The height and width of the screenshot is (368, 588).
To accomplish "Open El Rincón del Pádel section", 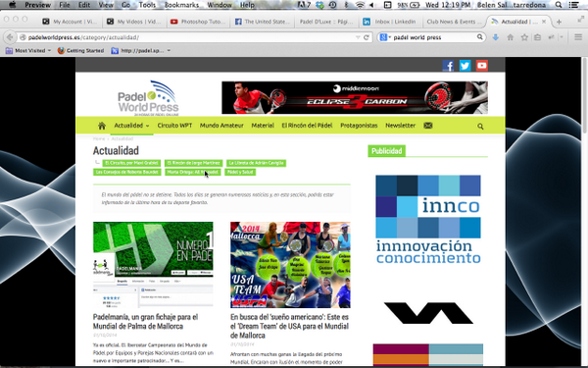I will [307, 126].
